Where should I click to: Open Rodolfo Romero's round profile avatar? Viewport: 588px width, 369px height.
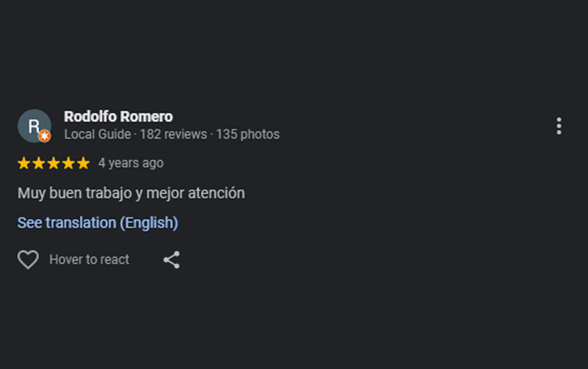(x=33, y=125)
